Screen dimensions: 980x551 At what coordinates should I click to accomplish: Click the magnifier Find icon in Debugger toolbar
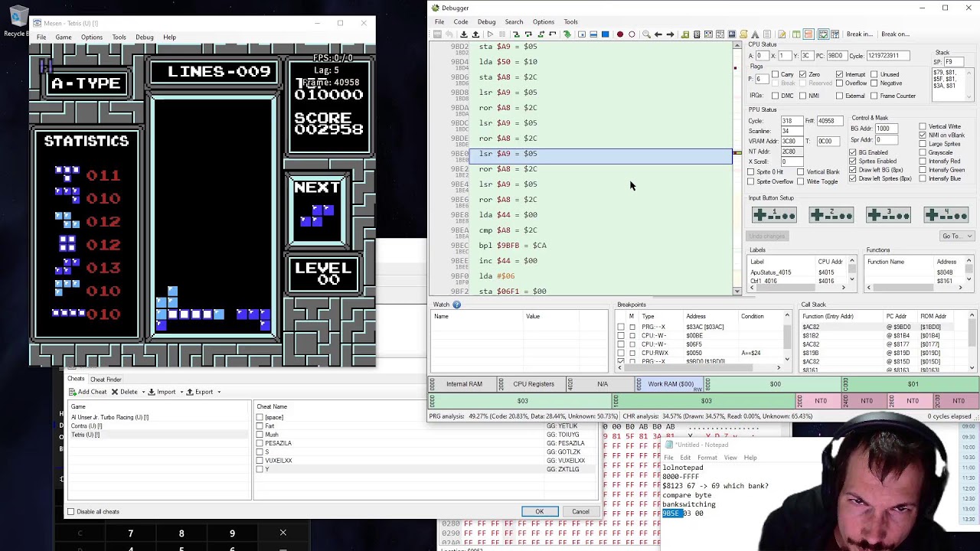646,34
